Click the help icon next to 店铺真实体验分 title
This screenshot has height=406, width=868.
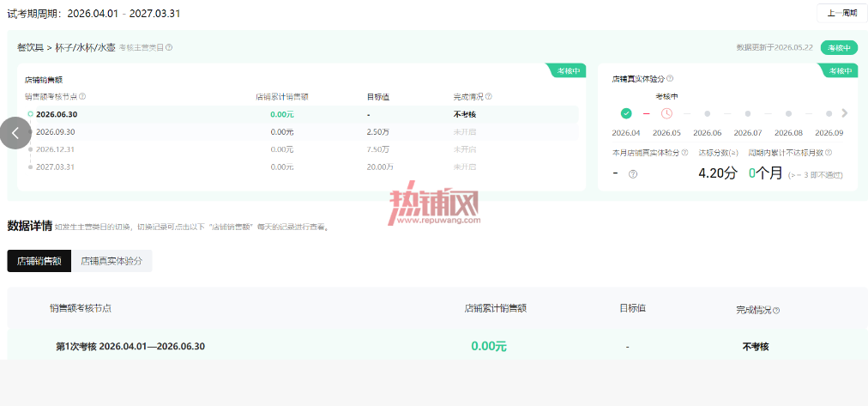670,79
